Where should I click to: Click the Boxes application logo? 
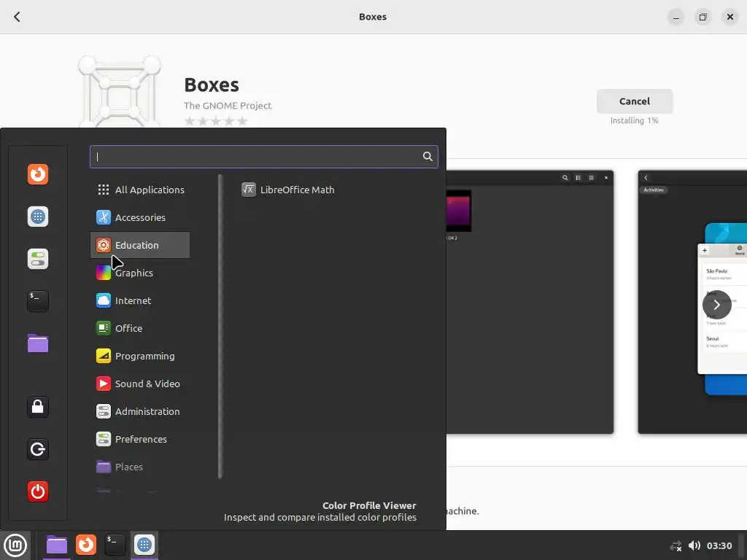coord(120,91)
